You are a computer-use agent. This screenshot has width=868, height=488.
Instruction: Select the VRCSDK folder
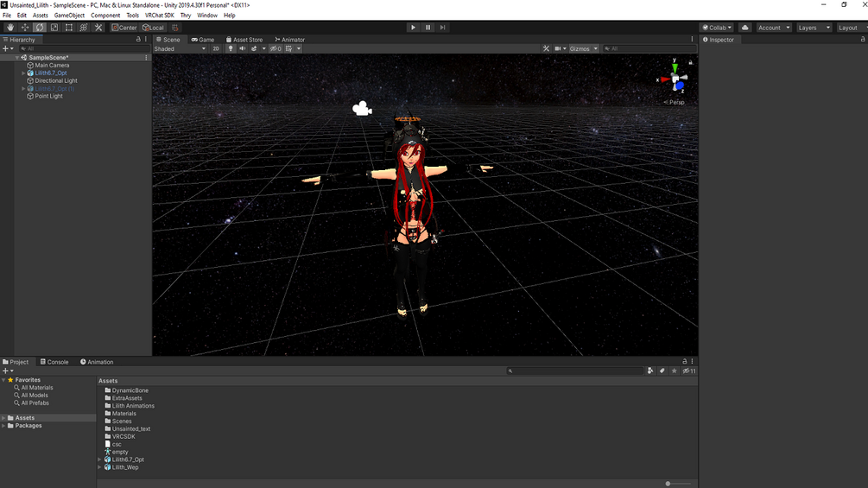[124, 436]
